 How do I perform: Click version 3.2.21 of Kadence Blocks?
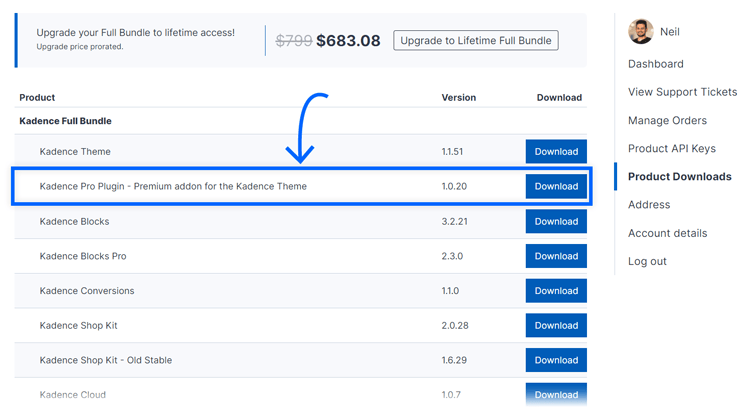point(454,222)
